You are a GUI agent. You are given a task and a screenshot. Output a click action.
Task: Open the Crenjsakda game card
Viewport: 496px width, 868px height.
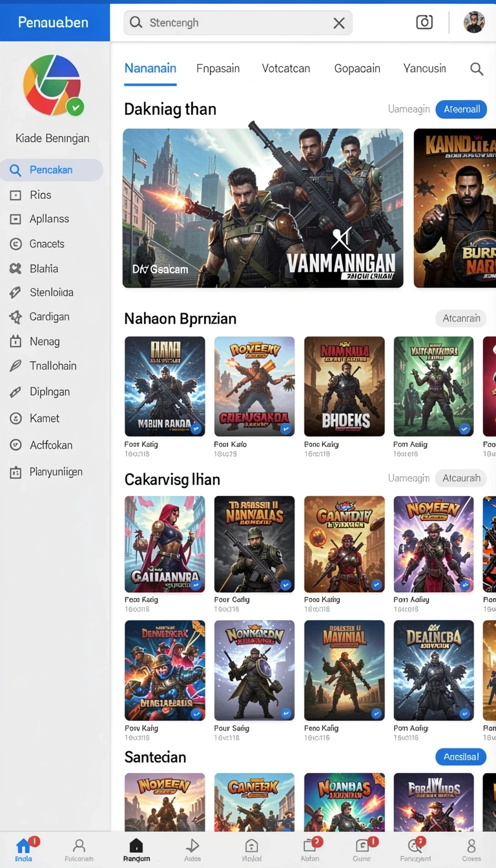click(x=254, y=386)
